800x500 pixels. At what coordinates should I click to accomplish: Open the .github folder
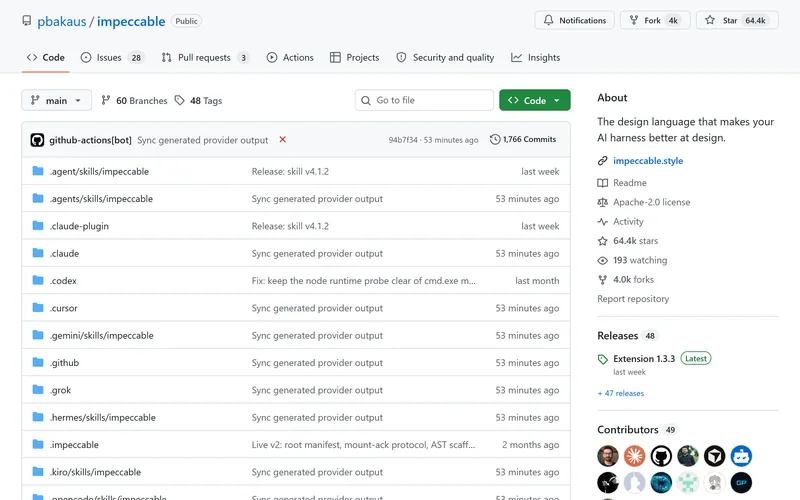pyautogui.click(x=64, y=363)
